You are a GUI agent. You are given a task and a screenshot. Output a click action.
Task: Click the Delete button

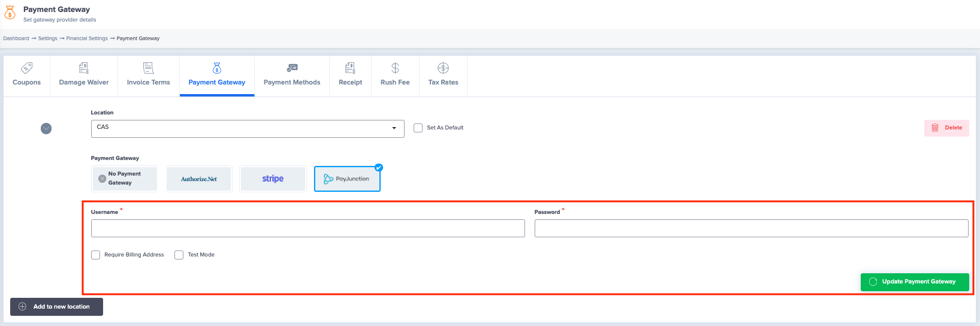coord(946,128)
